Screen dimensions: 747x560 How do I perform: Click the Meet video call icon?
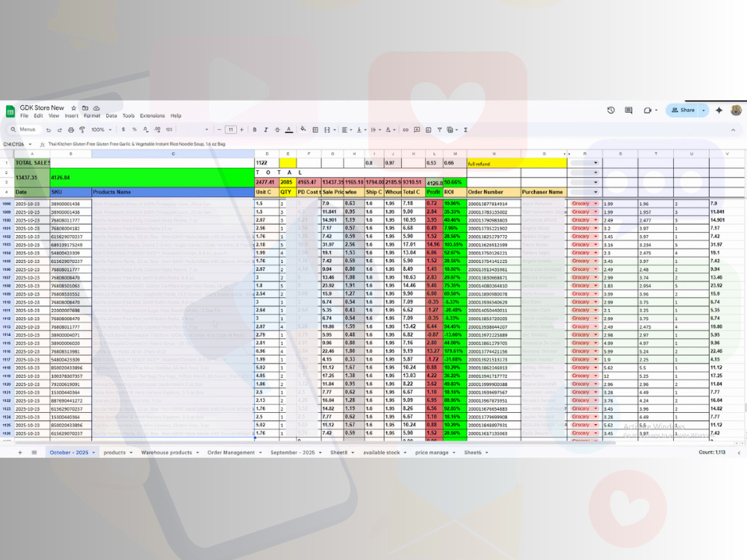coord(649,110)
